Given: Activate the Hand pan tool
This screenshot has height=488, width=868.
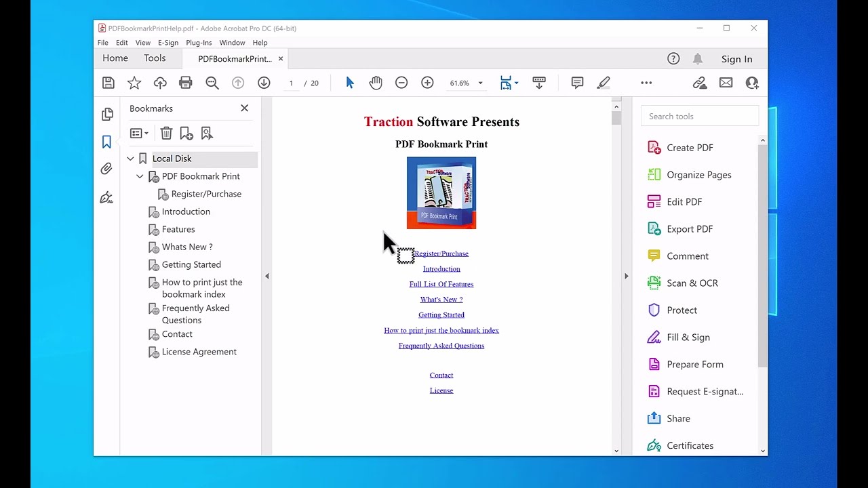Looking at the screenshot, I should [x=376, y=83].
